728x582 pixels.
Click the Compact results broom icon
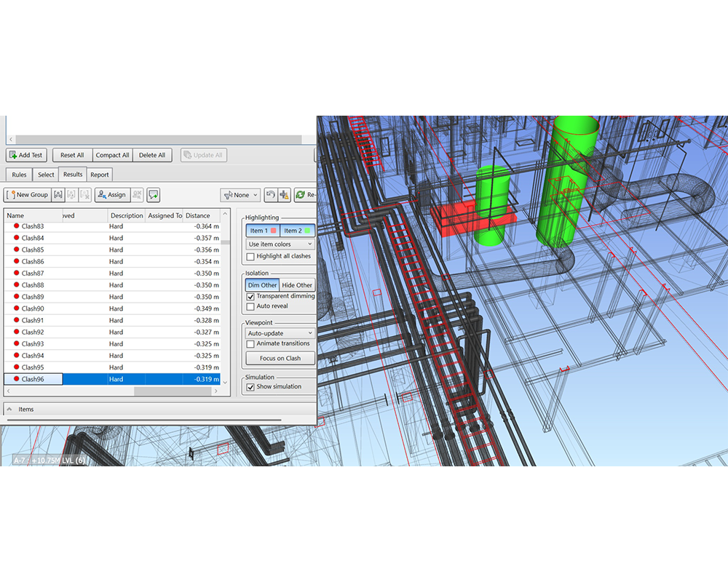(x=284, y=195)
